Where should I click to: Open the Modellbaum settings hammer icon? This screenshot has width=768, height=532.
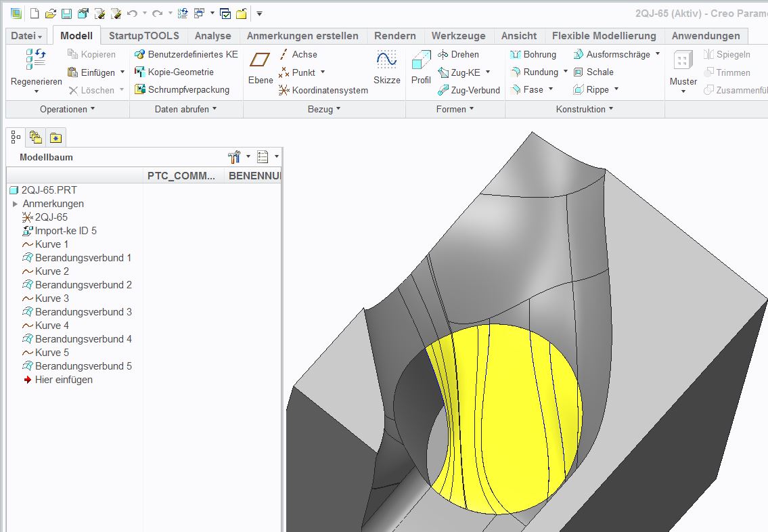point(235,157)
